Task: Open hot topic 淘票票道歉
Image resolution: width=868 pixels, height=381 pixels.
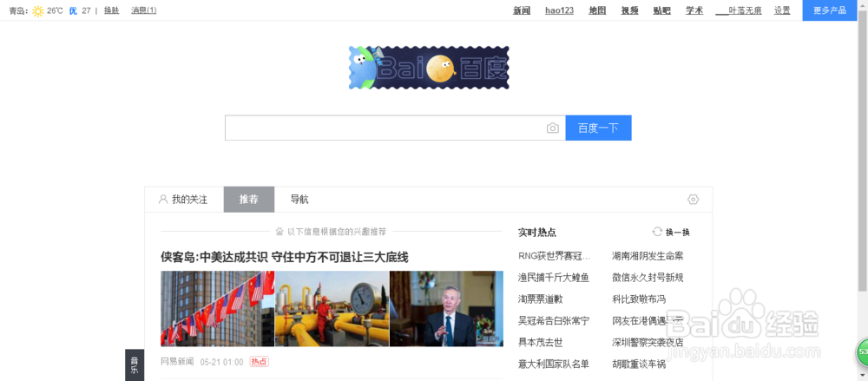Action: click(x=540, y=299)
